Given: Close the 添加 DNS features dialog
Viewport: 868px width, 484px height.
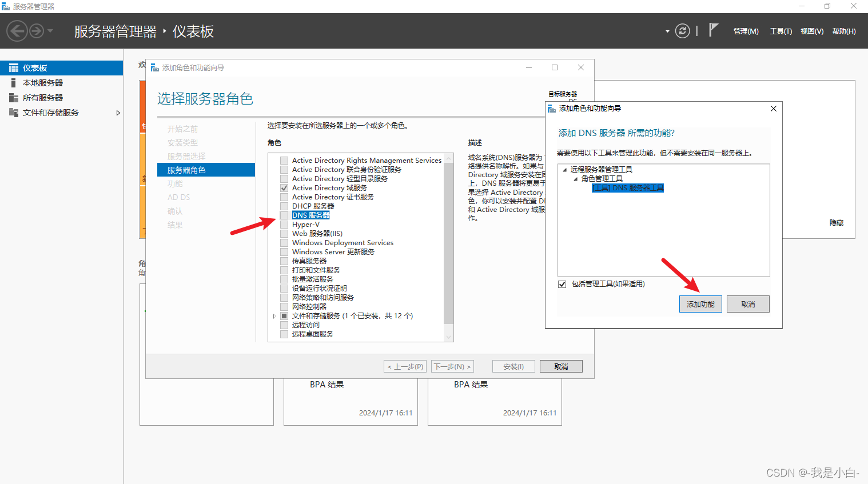Looking at the screenshot, I should (x=774, y=109).
